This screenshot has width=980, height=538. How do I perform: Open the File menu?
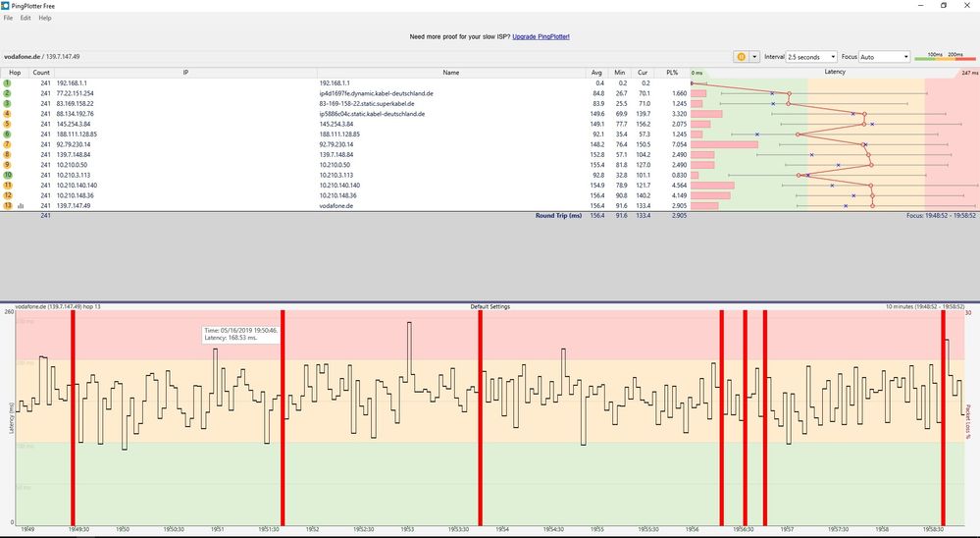pyautogui.click(x=8, y=18)
